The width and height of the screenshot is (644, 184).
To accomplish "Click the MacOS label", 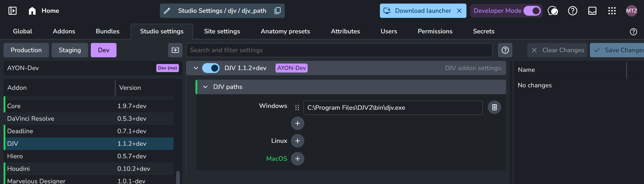I will [277, 159].
